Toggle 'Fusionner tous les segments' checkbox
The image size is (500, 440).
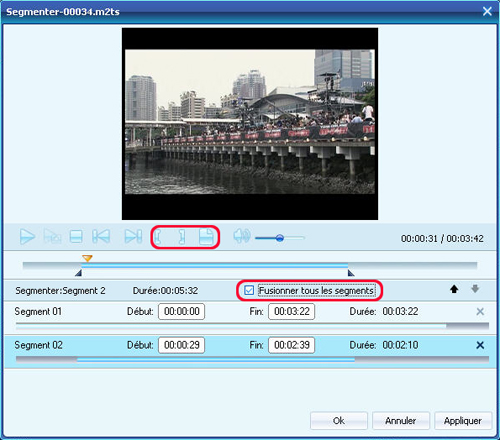249,290
